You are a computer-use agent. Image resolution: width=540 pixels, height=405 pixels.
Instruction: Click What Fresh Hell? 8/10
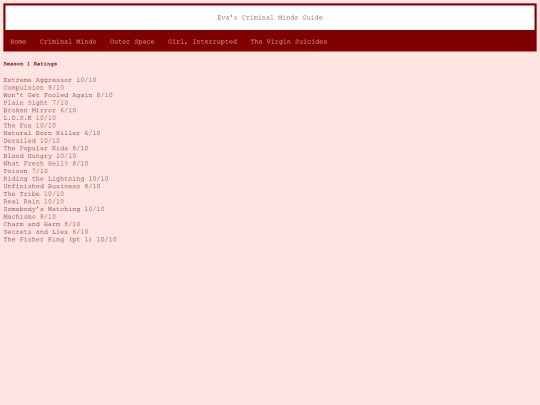coord(46,163)
